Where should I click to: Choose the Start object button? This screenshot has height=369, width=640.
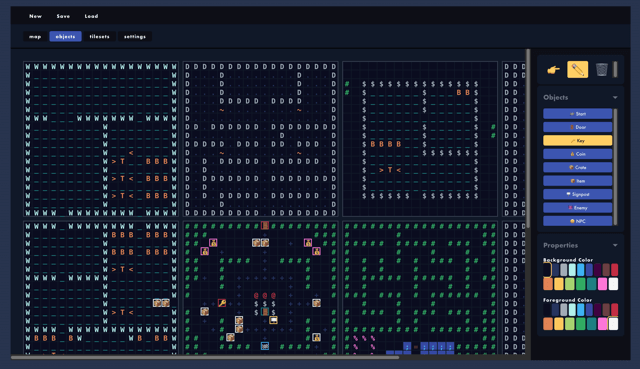tap(578, 114)
